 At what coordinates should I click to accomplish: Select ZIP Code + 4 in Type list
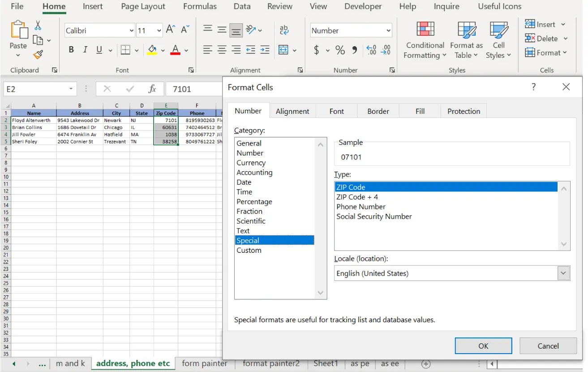pyautogui.click(x=357, y=197)
